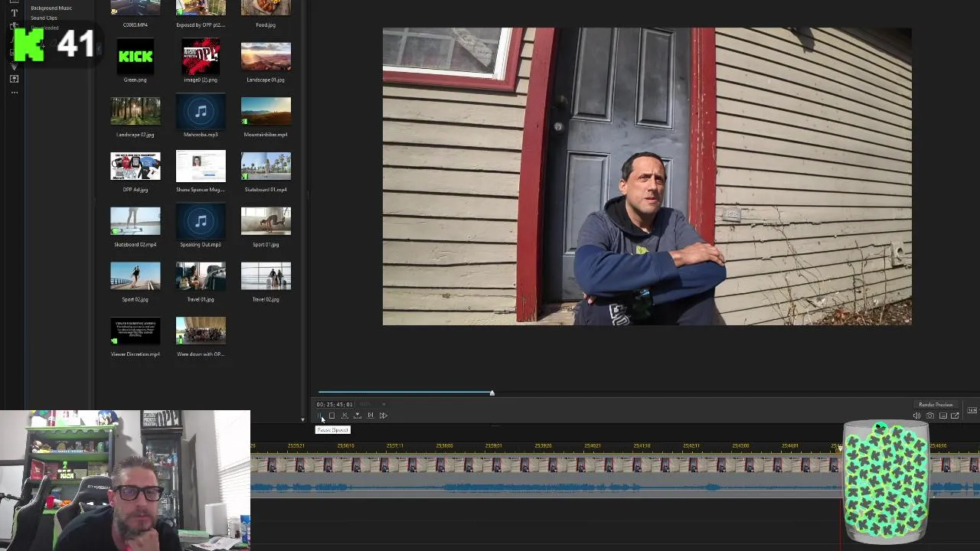Screen dimensions: 980x551
Task: Select the Landscape 01.jpg thumbnail
Action: (x=266, y=57)
